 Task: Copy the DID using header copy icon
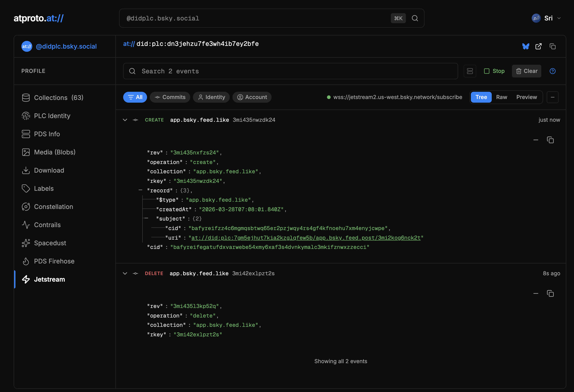click(552, 46)
